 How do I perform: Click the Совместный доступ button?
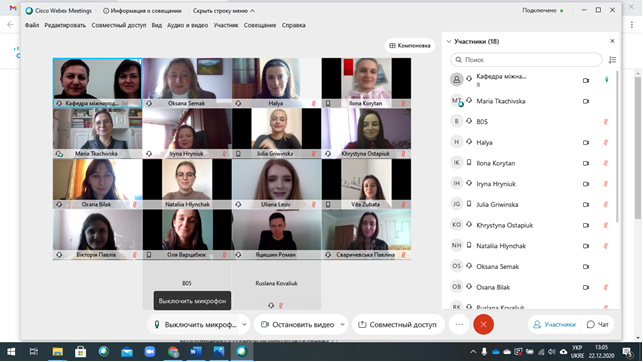point(398,324)
